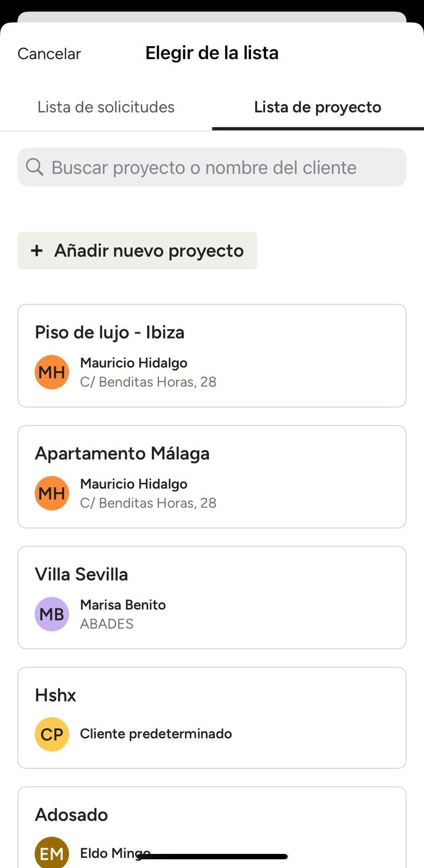Tap the ABADES address text
Image resolution: width=424 pixels, height=868 pixels.
(x=107, y=624)
